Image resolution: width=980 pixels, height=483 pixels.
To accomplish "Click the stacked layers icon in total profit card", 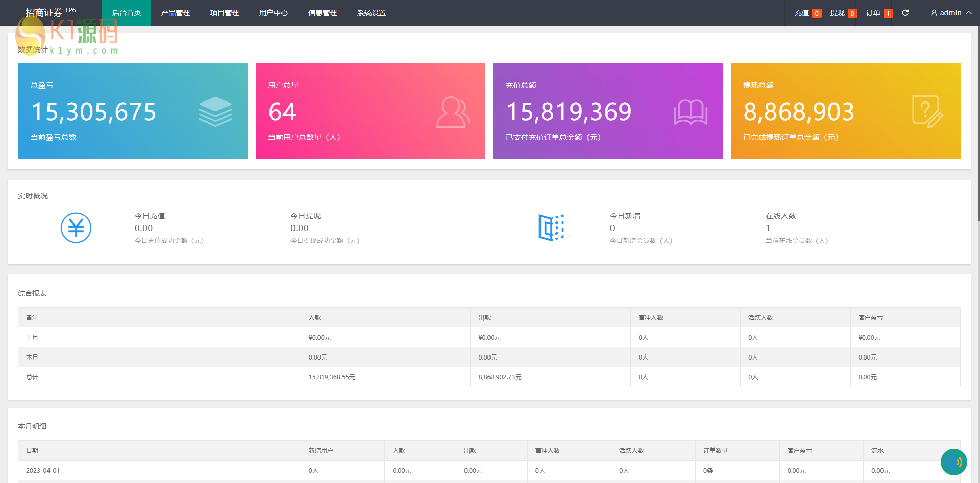I will coord(215,112).
